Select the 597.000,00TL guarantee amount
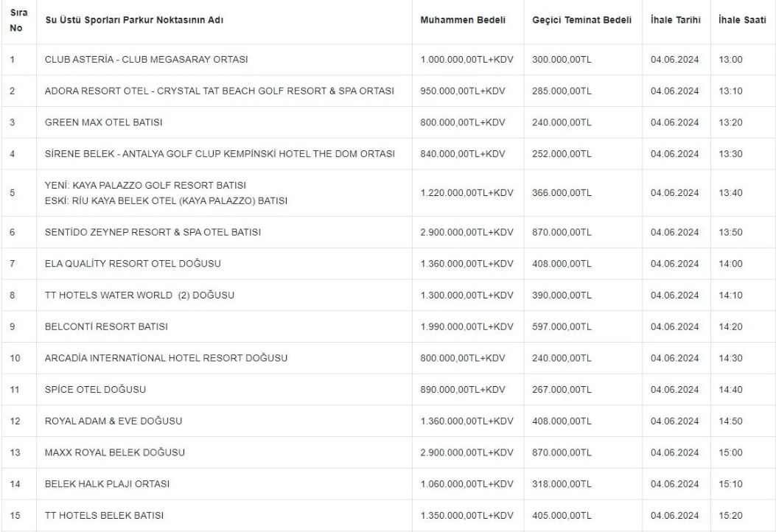 (x=562, y=327)
